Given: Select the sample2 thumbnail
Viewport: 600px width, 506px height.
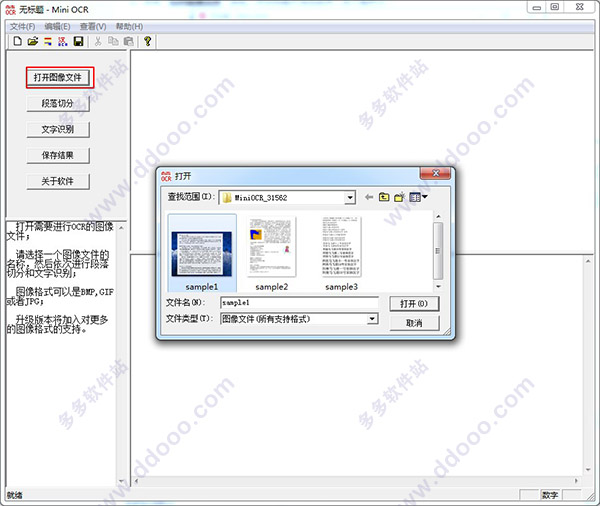Looking at the screenshot, I should pyautogui.click(x=271, y=247).
